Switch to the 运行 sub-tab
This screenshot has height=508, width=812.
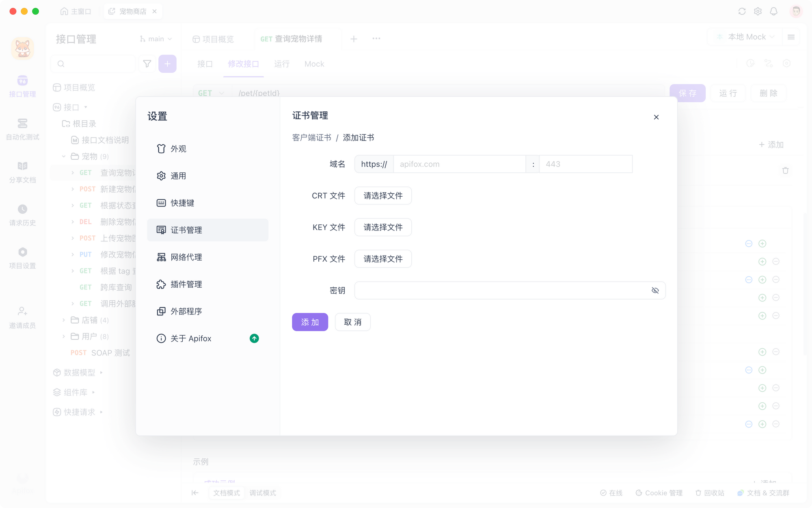tap(282, 64)
